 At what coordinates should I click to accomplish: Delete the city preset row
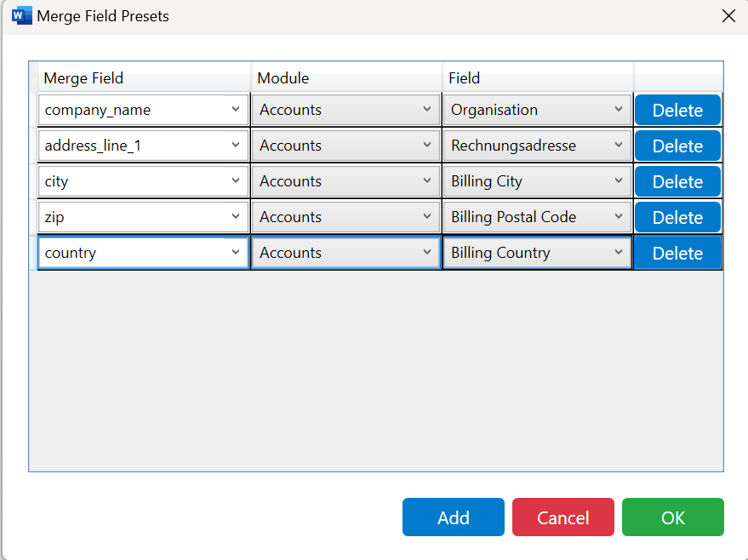click(x=677, y=182)
